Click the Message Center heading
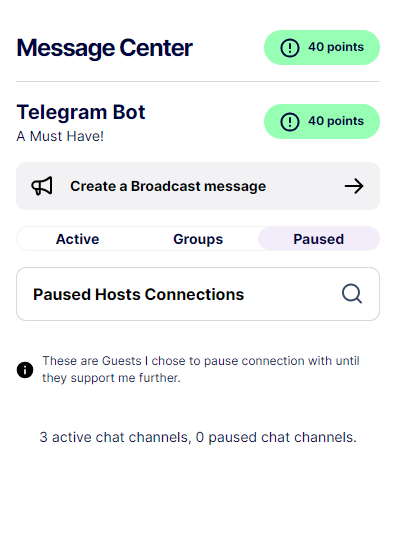 (104, 48)
